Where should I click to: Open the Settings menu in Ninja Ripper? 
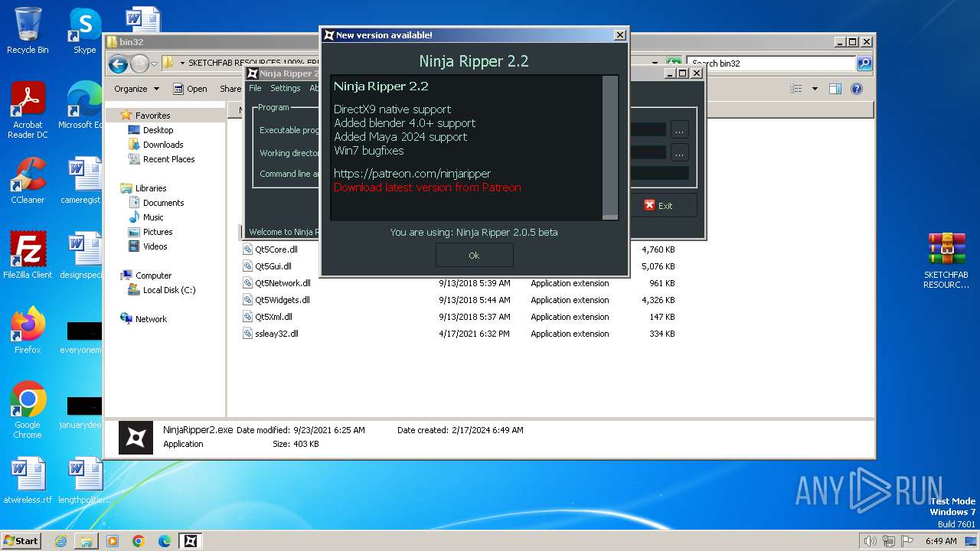click(x=285, y=88)
